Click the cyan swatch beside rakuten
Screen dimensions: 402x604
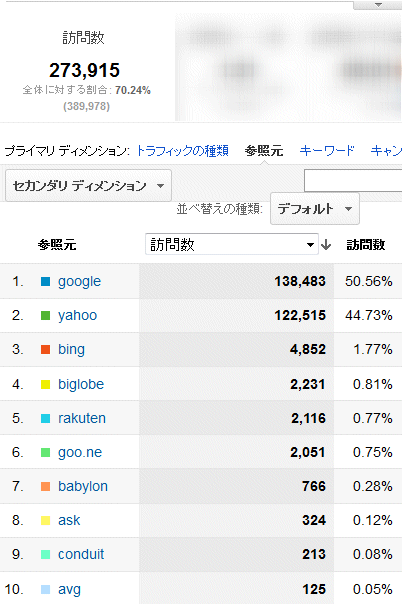(x=45, y=418)
